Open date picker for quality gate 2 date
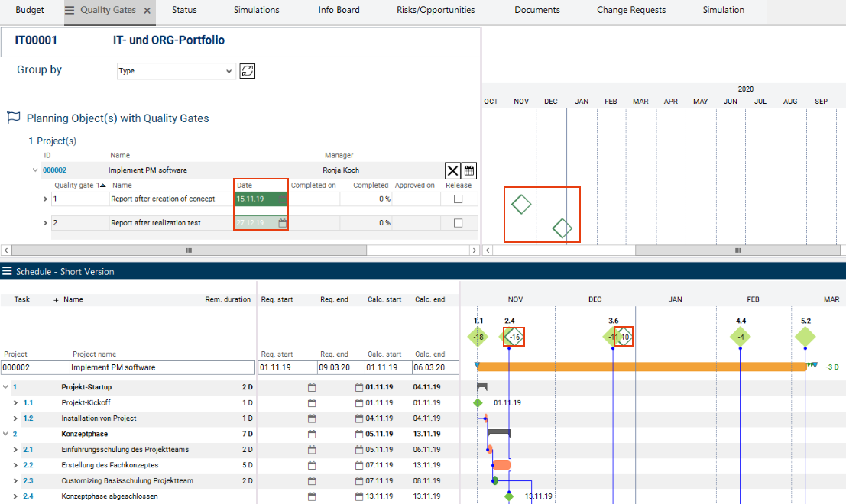This screenshot has height=504, width=846. point(282,223)
